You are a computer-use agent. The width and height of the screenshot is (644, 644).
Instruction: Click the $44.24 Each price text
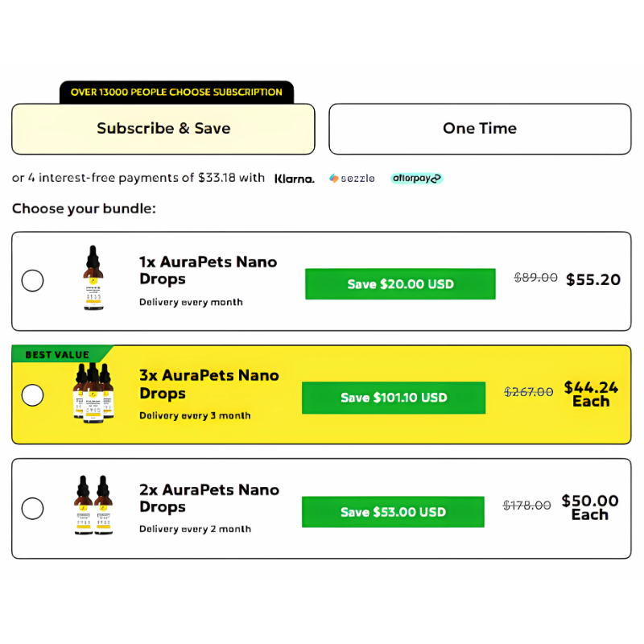[591, 394]
